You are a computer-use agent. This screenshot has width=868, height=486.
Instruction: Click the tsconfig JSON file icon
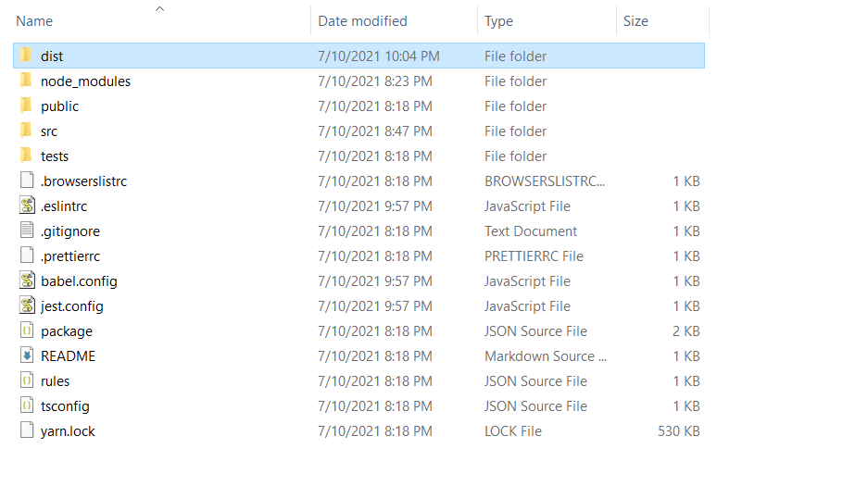[26, 405]
